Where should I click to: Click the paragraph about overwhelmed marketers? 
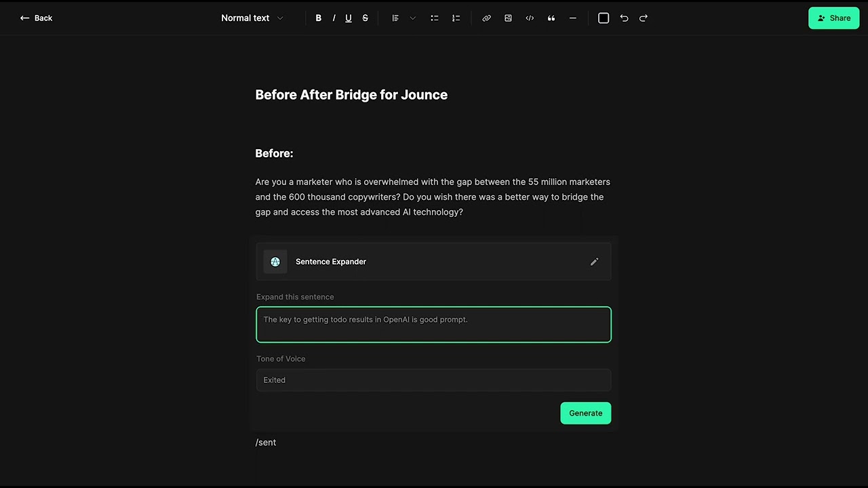tap(433, 197)
